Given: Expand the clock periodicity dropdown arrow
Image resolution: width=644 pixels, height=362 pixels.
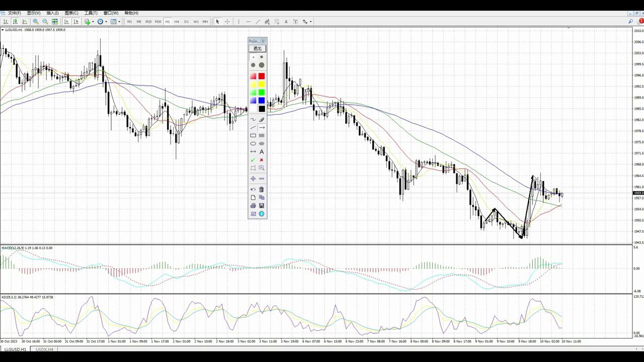Looking at the screenshot, I should click(106, 22).
